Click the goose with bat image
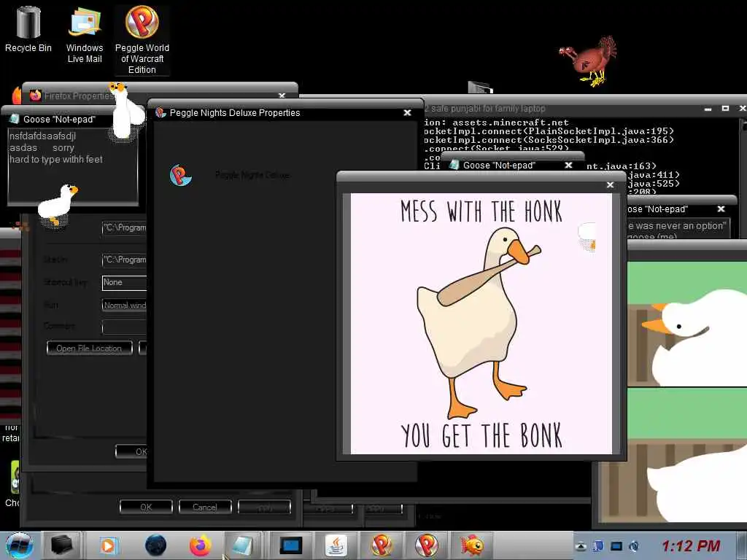This screenshot has height=560, width=747. [481, 324]
